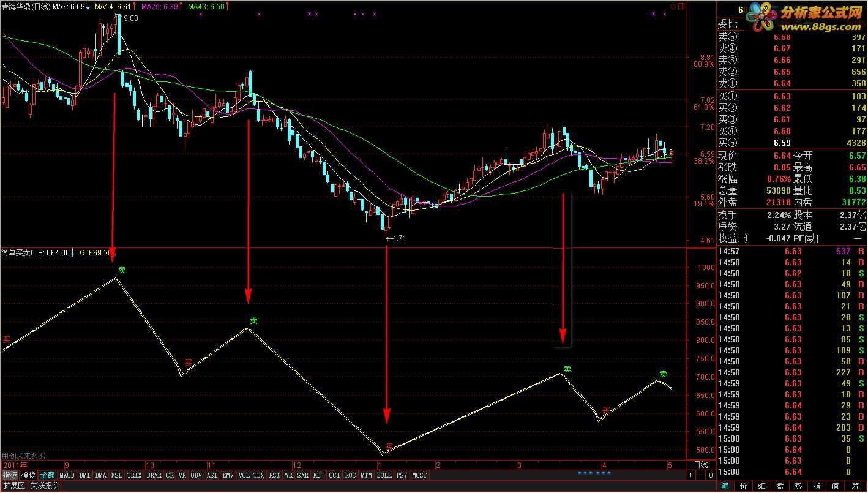Switch indicator to PSY
The height and width of the screenshot is (493, 868).
pyautogui.click(x=402, y=475)
